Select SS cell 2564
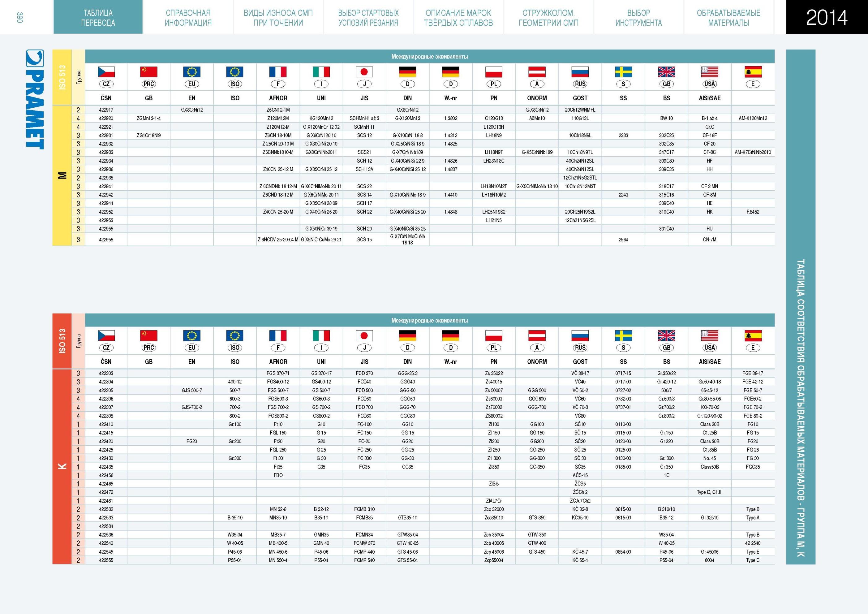 click(x=623, y=240)
